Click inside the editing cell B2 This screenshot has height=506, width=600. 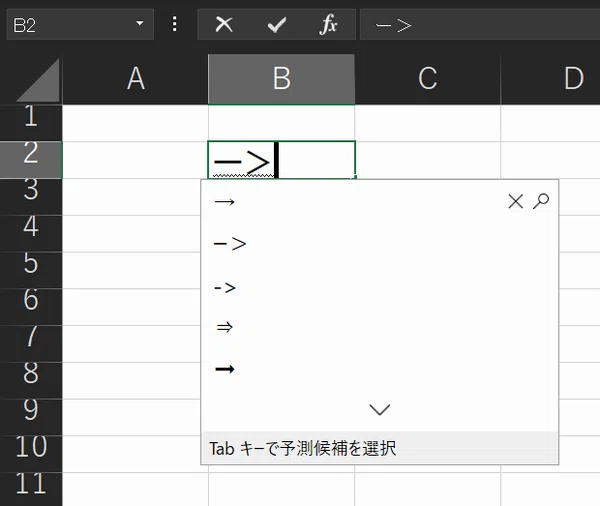click(x=282, y=160)
